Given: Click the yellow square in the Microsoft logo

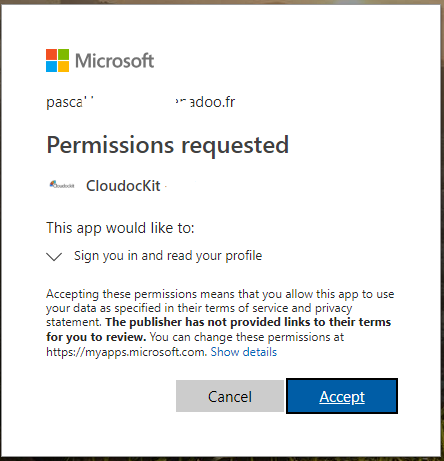Looking at the screenshot, I should tap(64, 67).
